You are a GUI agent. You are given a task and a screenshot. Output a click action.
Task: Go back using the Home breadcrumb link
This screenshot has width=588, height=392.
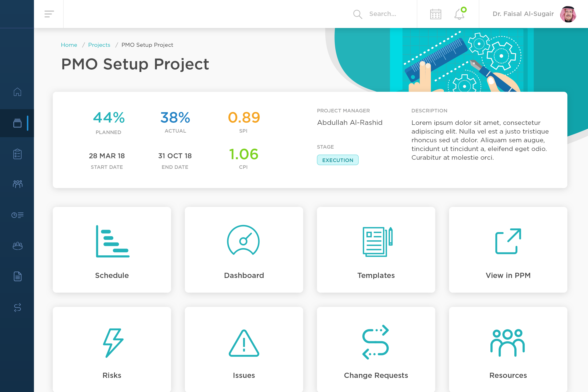tap(69, 45)
